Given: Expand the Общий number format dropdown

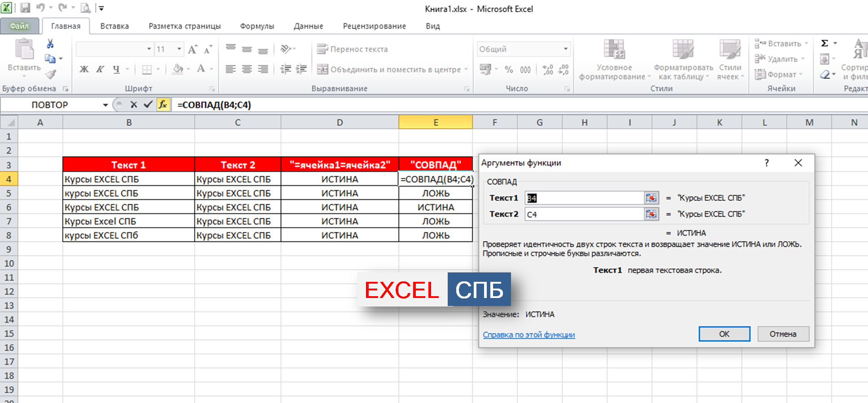Looking at the screenshot, I should pyautogui.click(x=565, y=49).
